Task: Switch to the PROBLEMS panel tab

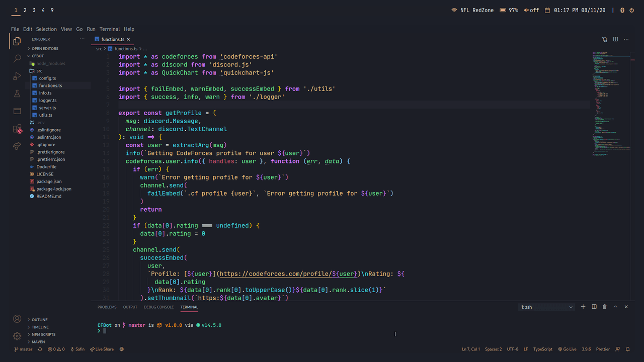Action: (107, 307)
